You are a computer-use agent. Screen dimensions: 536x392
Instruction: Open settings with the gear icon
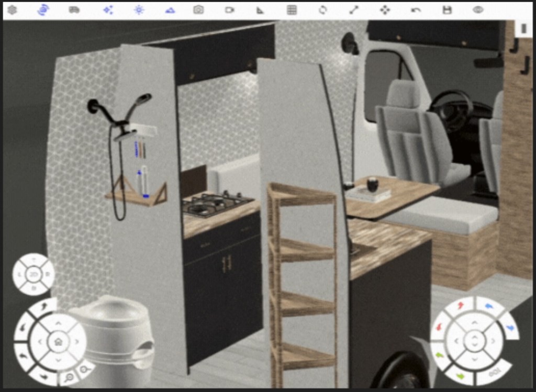click(x=12, y=10)
